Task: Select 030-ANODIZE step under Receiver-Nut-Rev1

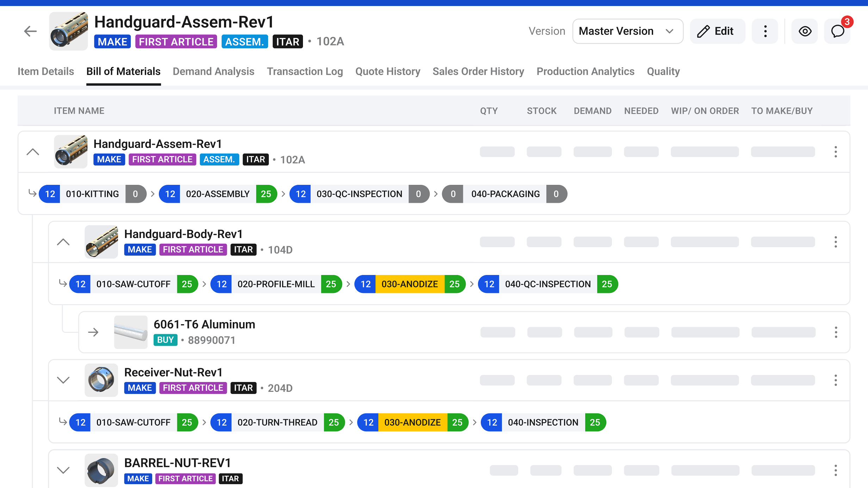Action: 413,423
